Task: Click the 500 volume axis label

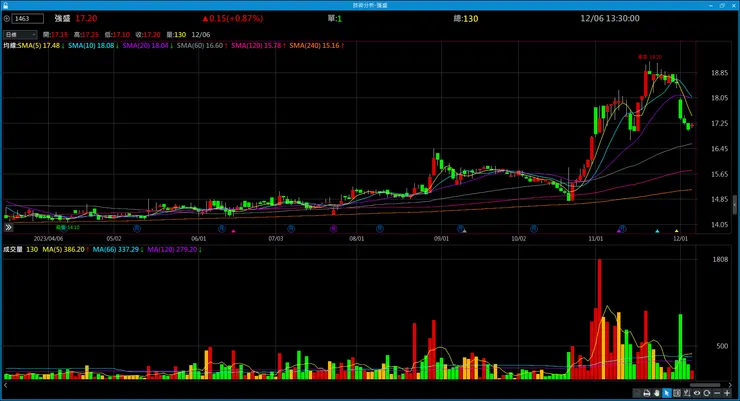Action: tap(722, 346)
